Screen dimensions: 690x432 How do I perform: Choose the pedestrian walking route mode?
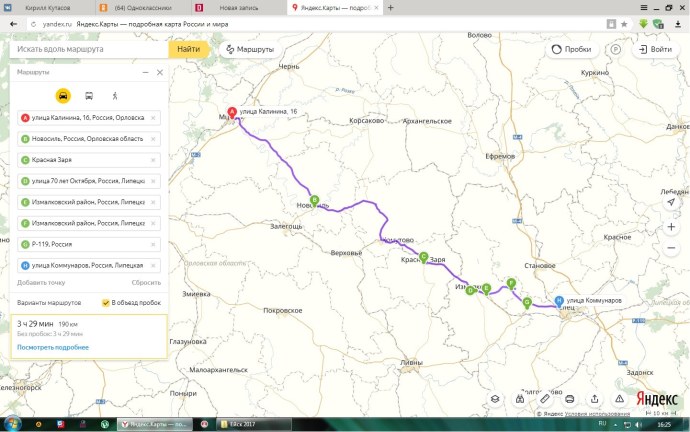coord(115,96)
